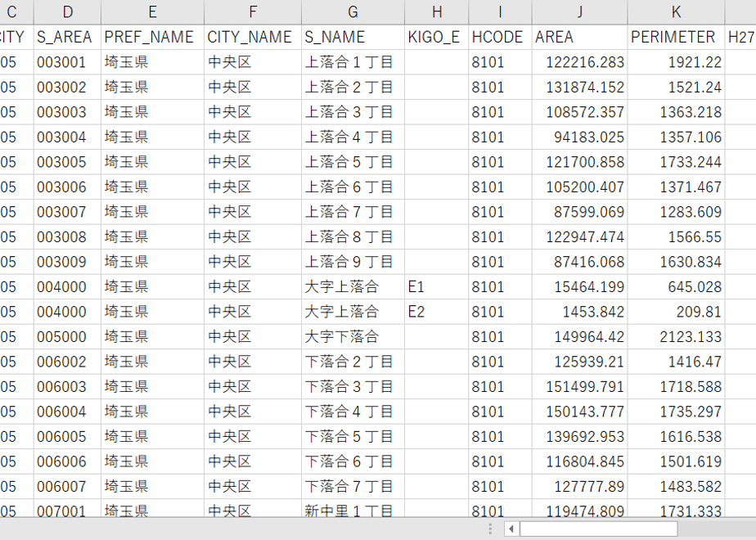Select cell 上落合４丁目

[353, 137]
